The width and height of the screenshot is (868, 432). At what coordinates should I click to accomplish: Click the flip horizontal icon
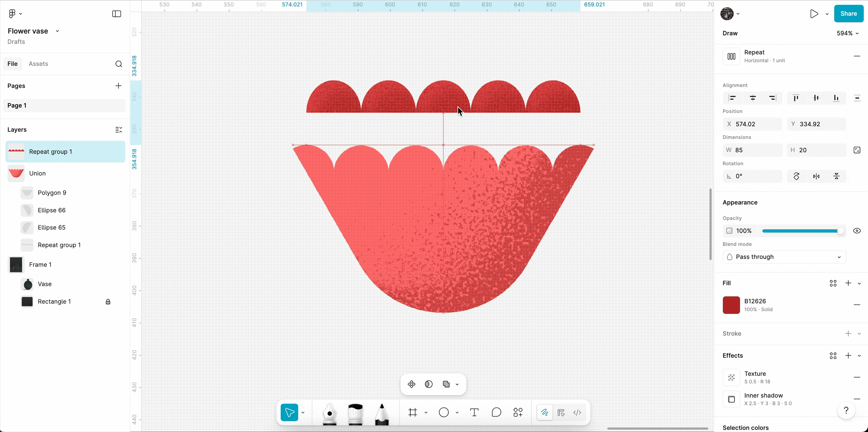816,176
